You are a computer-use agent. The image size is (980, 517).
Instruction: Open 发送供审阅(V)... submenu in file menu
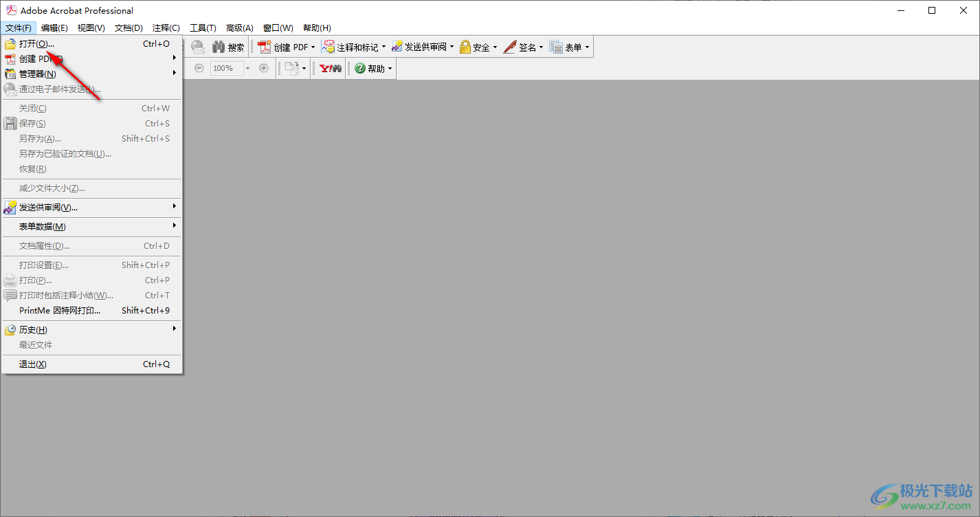pos(92,207)
